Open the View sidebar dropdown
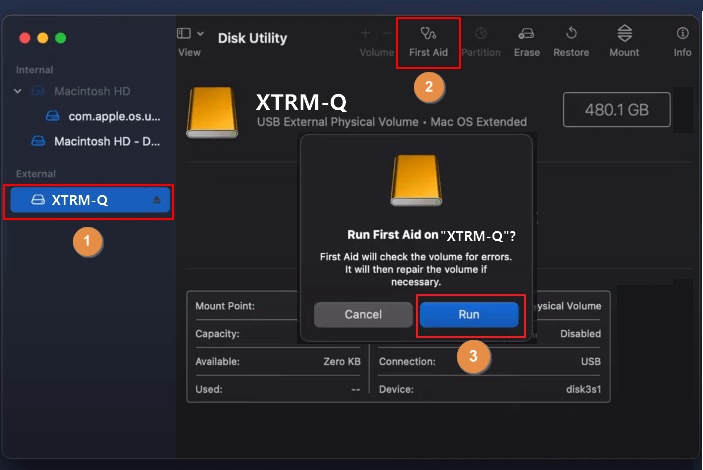Viewport: 703px width, 470px height. point(189,34)
